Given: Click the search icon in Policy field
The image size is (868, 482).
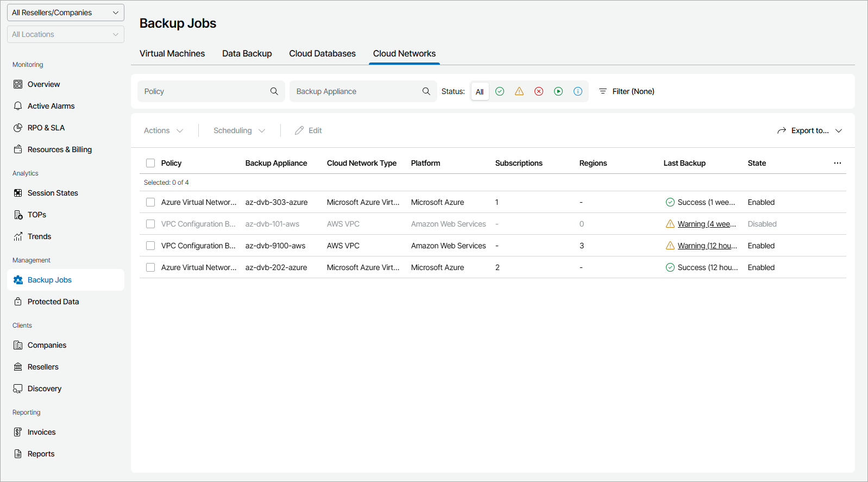Looking at the screenshot, I should (274, 91).
